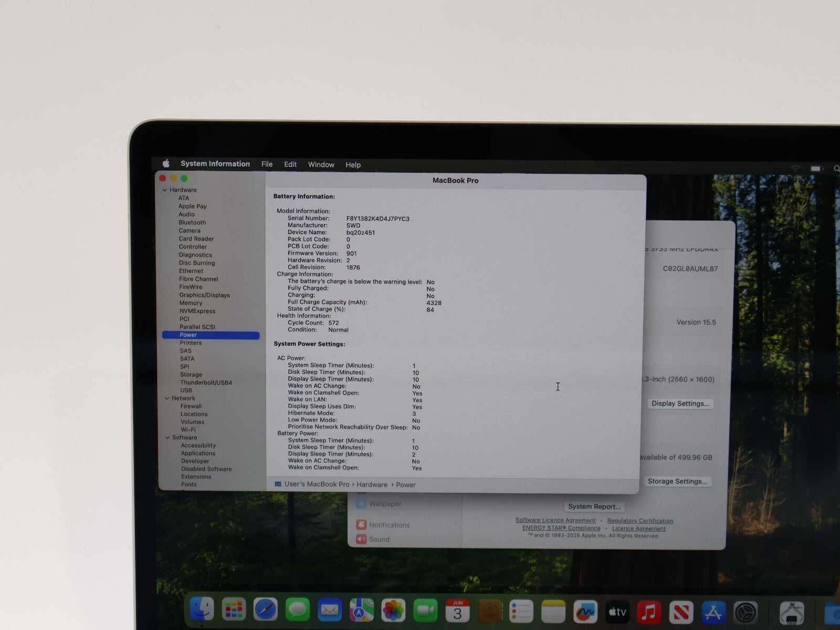Select Storage in the Hardware list

pos(191,375)
